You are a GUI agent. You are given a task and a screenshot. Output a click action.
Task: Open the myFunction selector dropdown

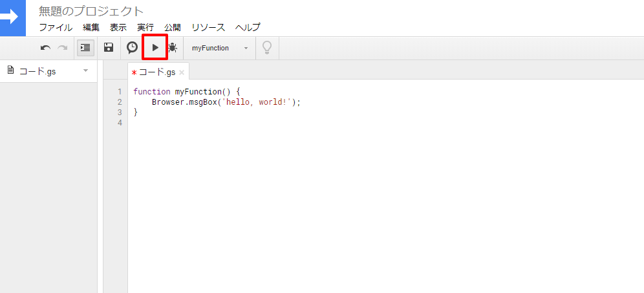(x=220, y=48)
